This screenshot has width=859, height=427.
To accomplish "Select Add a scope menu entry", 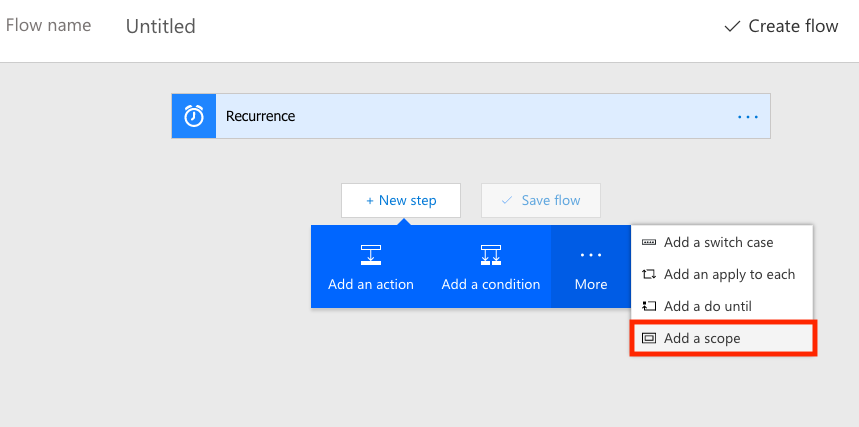I will (x=702, y=338).
